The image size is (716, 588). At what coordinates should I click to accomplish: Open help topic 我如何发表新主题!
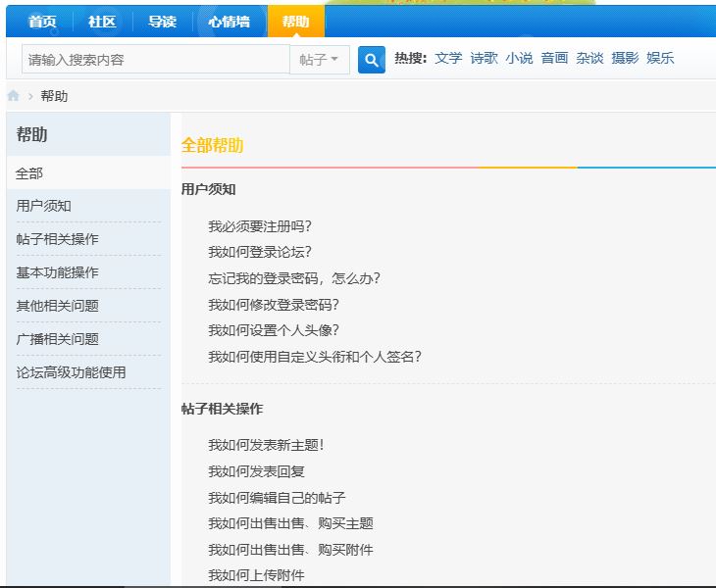[266, 445]
